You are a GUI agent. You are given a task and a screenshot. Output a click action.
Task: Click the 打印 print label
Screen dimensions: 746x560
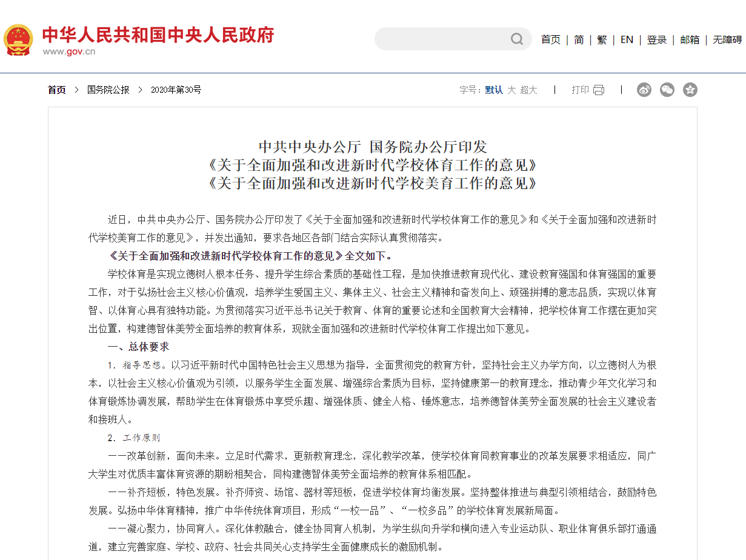click(x=580, y=90)
